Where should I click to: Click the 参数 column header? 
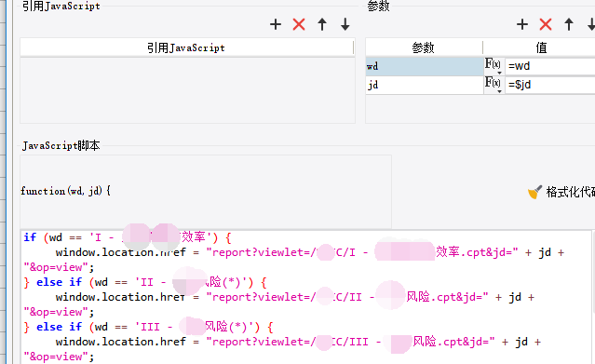tap(424, 47)
